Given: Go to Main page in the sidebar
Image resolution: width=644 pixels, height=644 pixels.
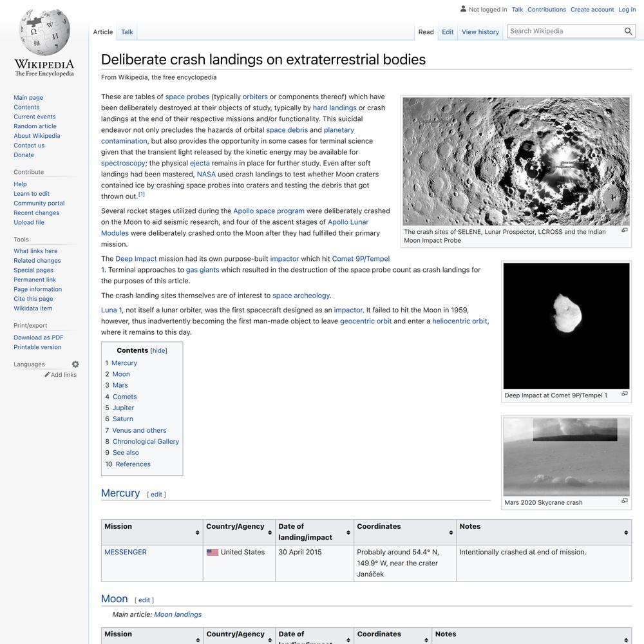Looking at the screenshot, I should pos(28,98).
